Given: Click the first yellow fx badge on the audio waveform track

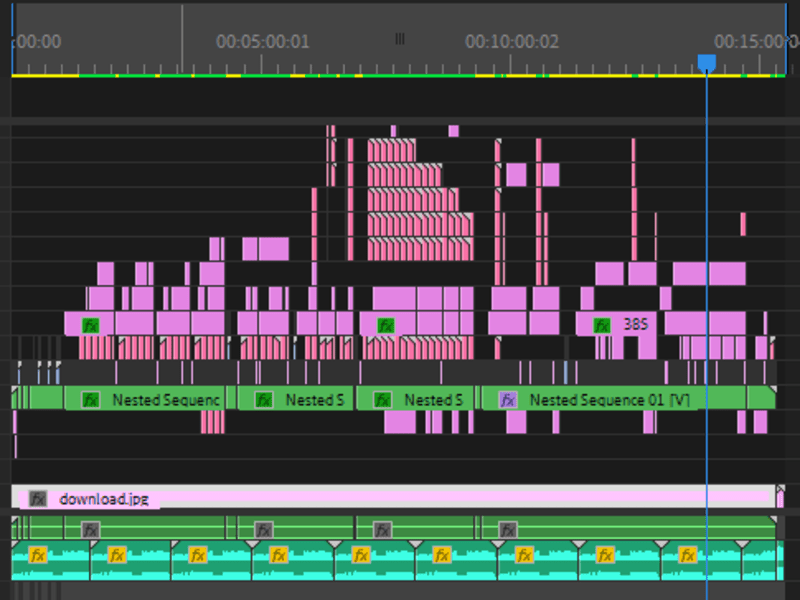Looking at the screenshot, I should click(x=38, y=555).
